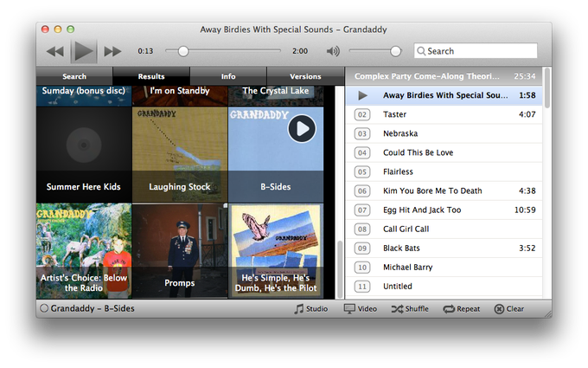Skip back to previous track
This screenshot has height=368, width=588.
coord(55,51)
